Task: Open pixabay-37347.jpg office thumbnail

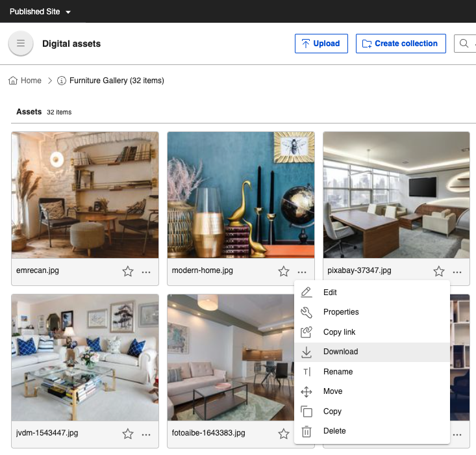Action: [396, 195]
